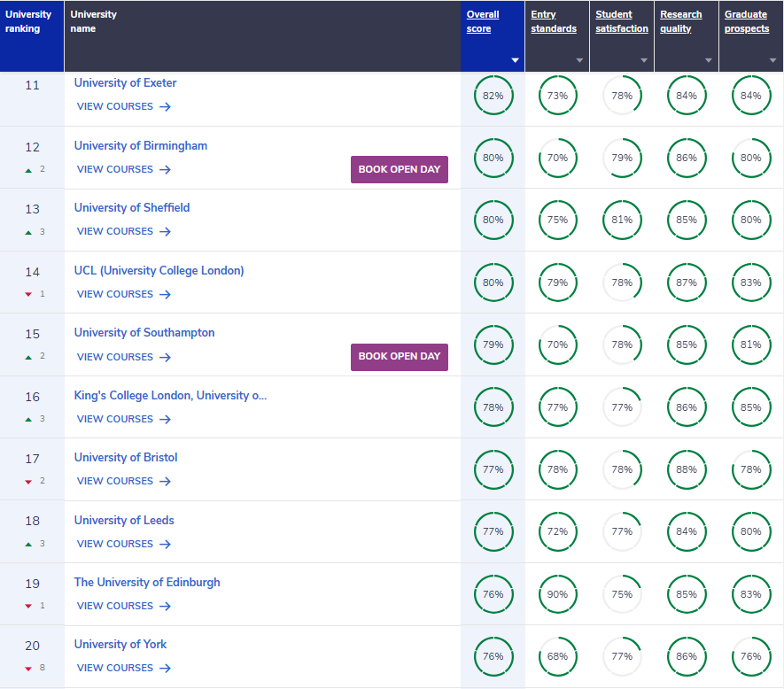The image size is (784, 689).
Task: Open the University of York link
Action: pyautogui.click(x=120, y=645)
